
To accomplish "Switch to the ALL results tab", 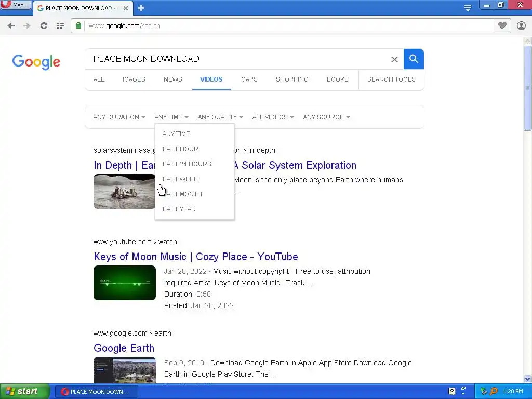I will [x=99, y=79].
